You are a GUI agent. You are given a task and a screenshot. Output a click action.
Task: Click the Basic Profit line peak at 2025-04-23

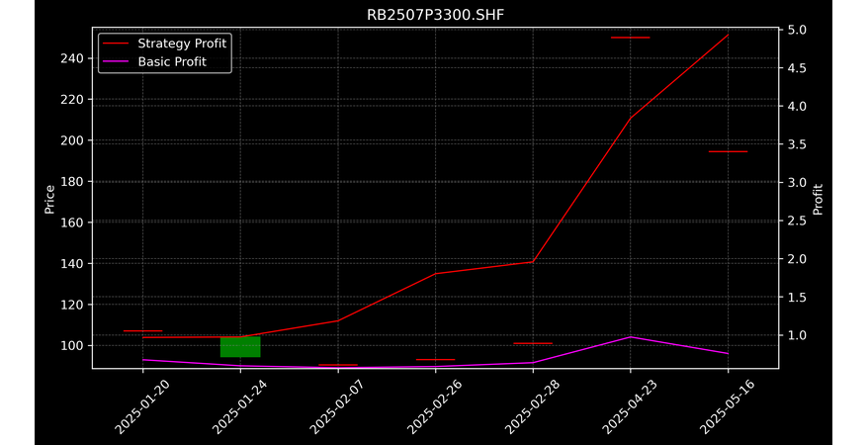(x=630, y=336)
